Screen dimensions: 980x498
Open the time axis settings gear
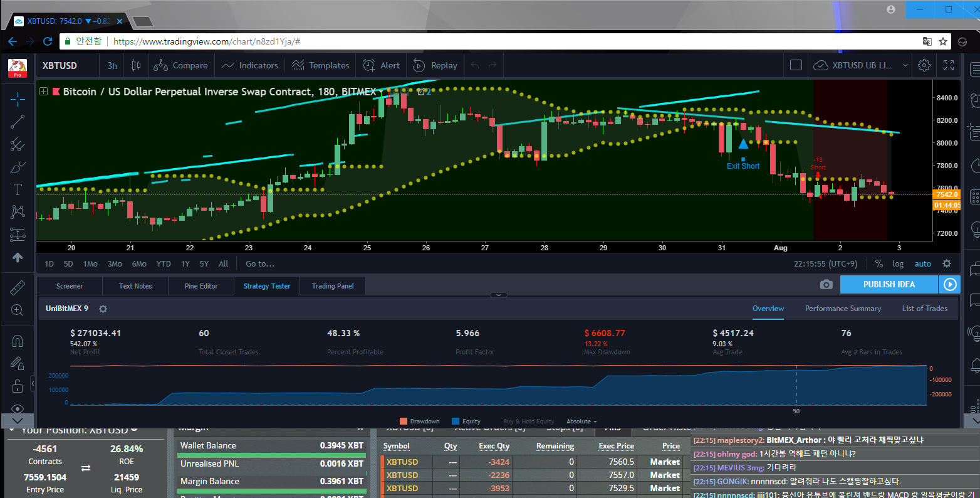(947, 263)
